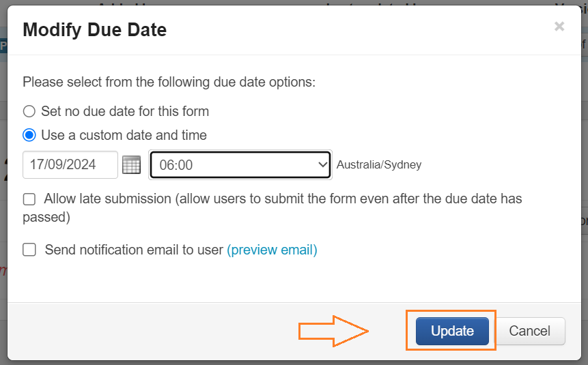Screen dimensions: 588x365
Task: Click the "Use a custom date and time" label
Action: click(x=124, y=135)
